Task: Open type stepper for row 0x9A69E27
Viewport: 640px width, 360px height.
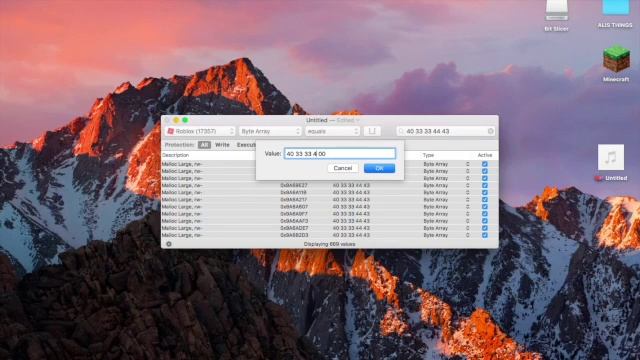Action: pyautogui.click(x=468, y=185)
